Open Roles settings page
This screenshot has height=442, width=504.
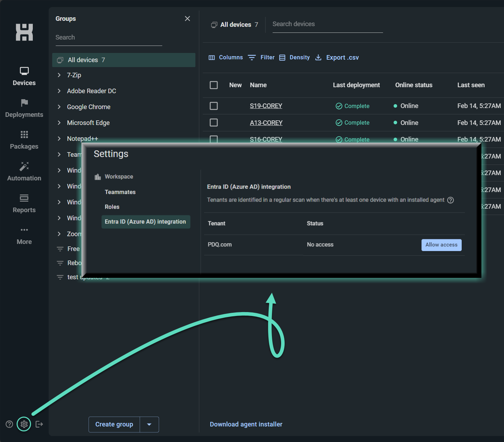click(112, 207)
